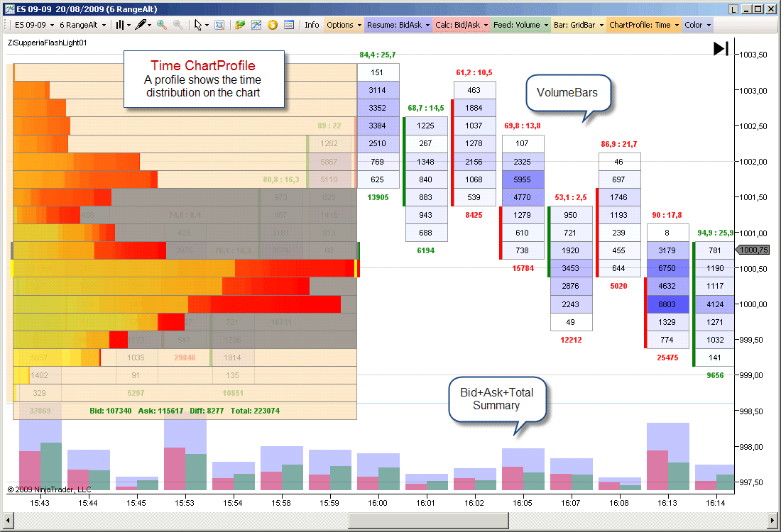Click the zoom in magnifier

(x=162, y=25)
